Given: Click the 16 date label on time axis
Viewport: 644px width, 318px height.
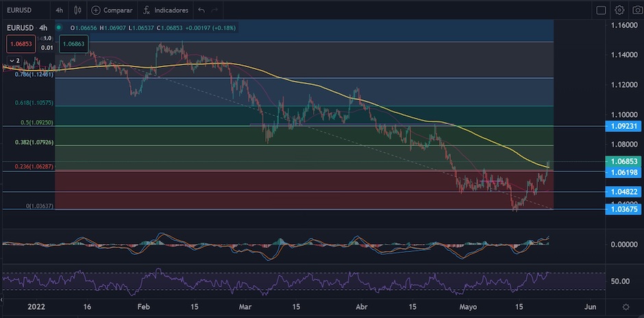Looking at the screenshot, I should click(86, 307).
